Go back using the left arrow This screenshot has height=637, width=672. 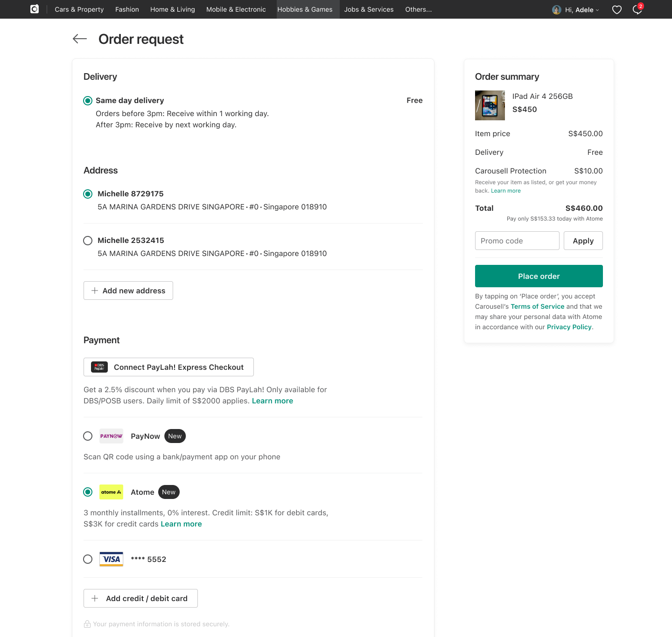pyautogui.click(x=80, y=39)
